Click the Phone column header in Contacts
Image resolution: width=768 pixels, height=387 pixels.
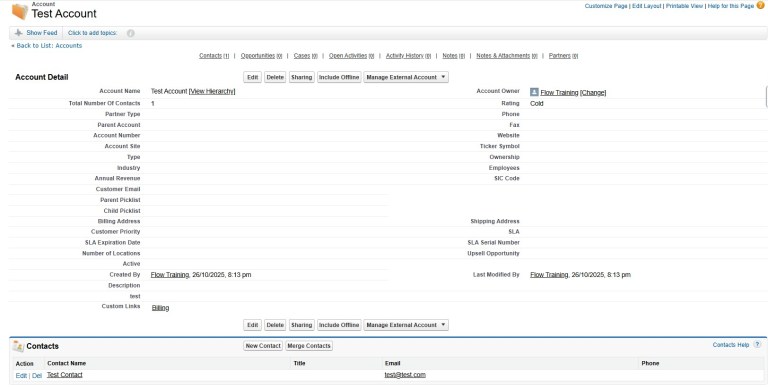pos(650,363)
